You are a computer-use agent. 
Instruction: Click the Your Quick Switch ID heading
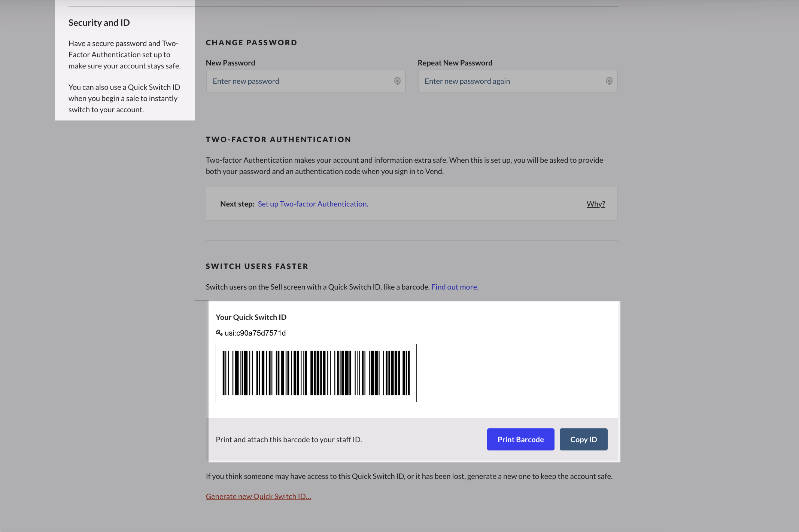(x=251, y=317)
